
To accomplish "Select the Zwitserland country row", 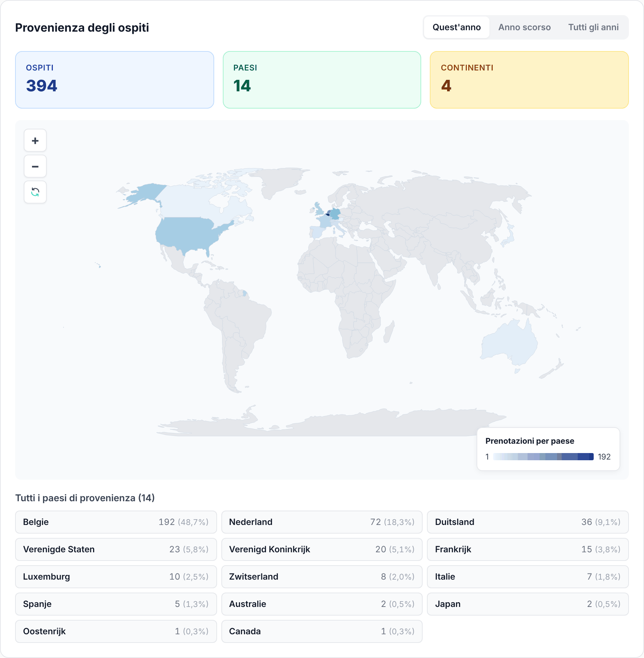I will (x=322, y=577).
